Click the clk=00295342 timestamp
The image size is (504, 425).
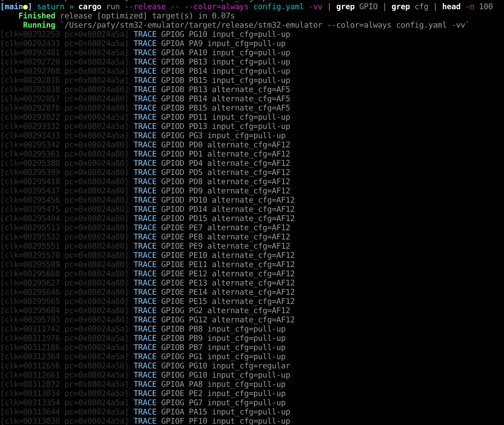(x=32, y=145)
